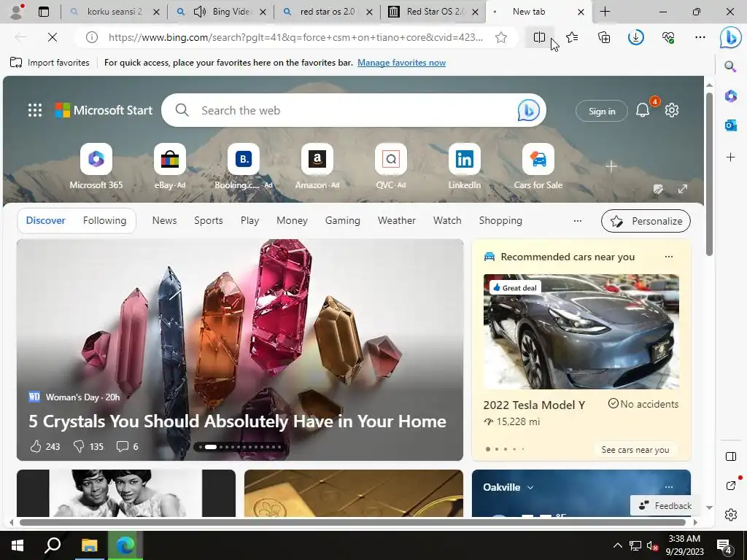Open more feed categories ellipsis

[x=578, y=220]
